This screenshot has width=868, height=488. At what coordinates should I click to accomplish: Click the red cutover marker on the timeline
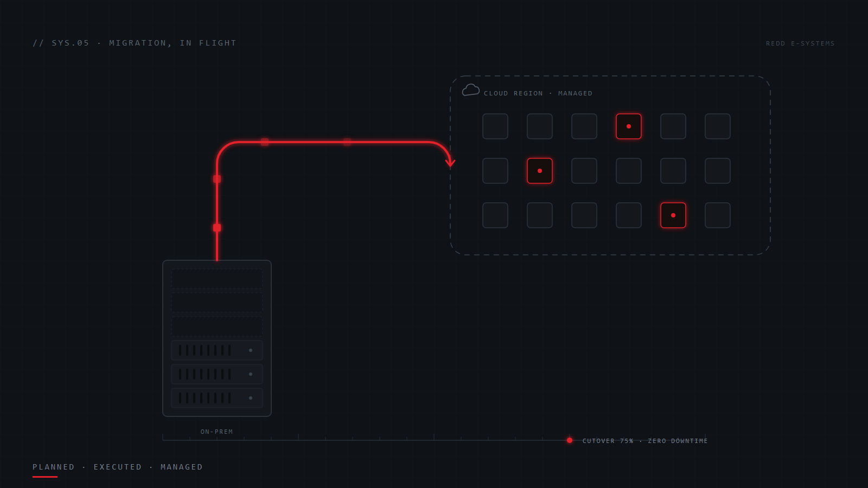click(x=570, y=440)
